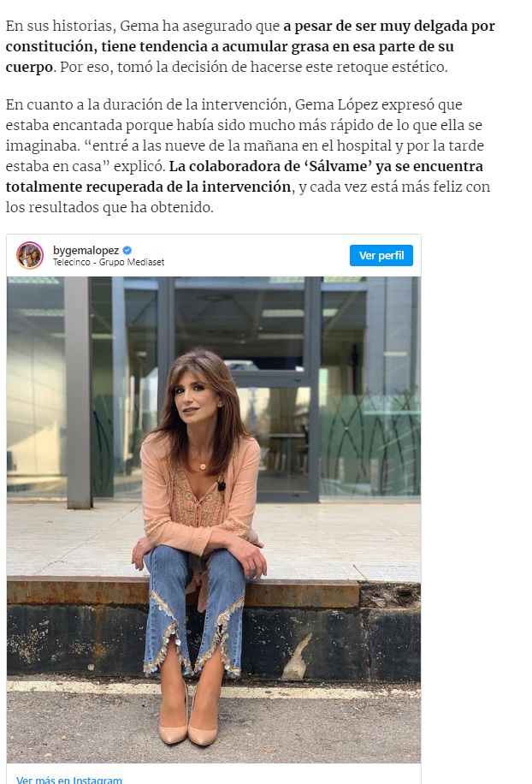Click the microphone clipped on the blouse
The height and width of the screenshot is (784, 532).
click(x=222, y=486)
